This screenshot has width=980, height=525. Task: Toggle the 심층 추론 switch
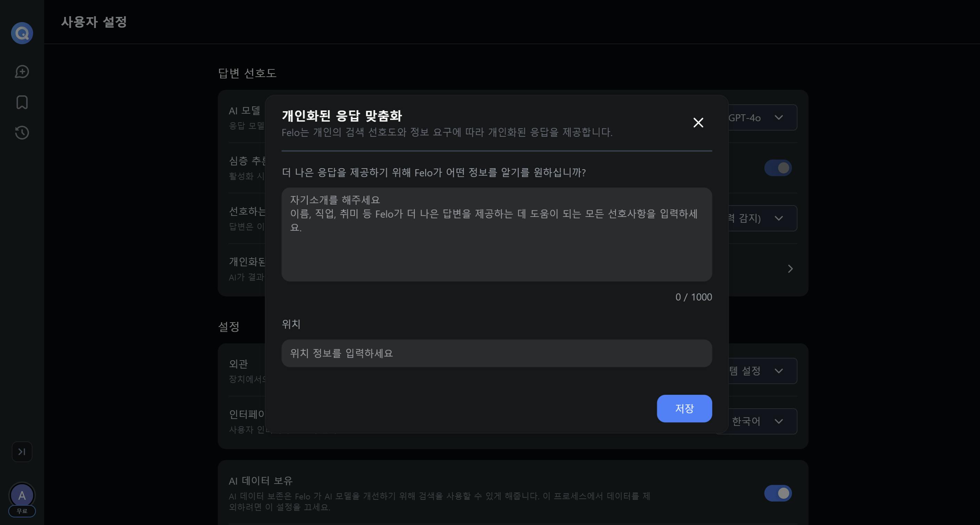[777, 168]
